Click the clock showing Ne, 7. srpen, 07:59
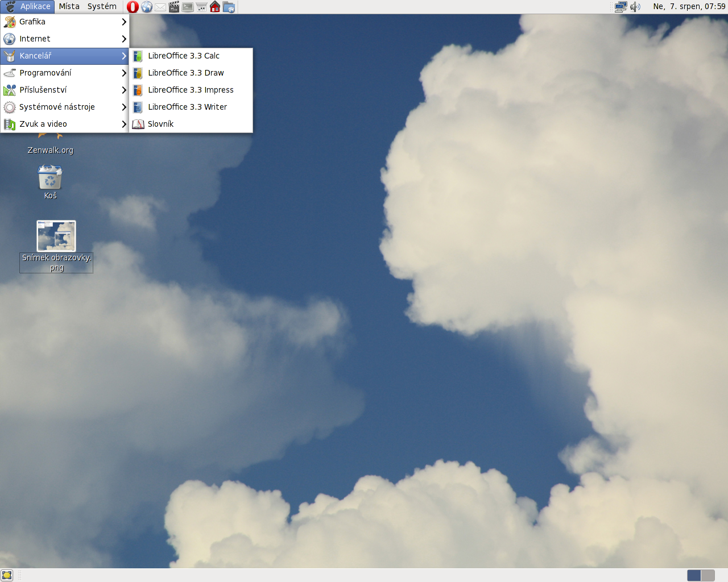 tap(689, 7)
